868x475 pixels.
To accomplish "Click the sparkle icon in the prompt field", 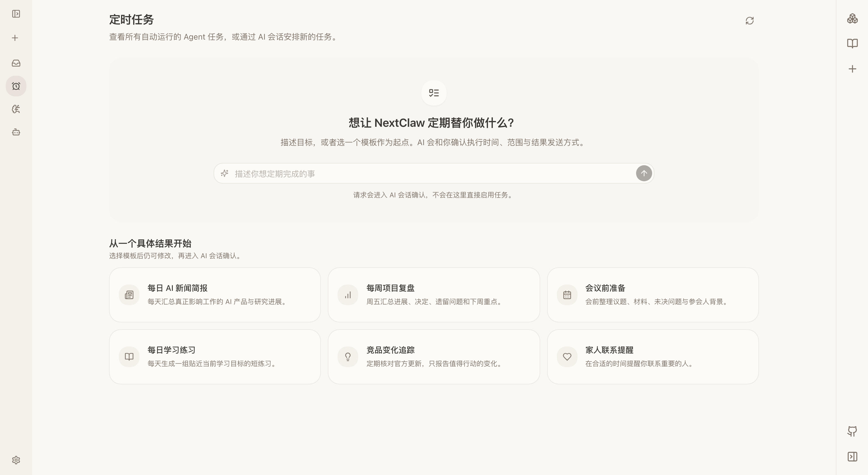I will click(224, 173).
